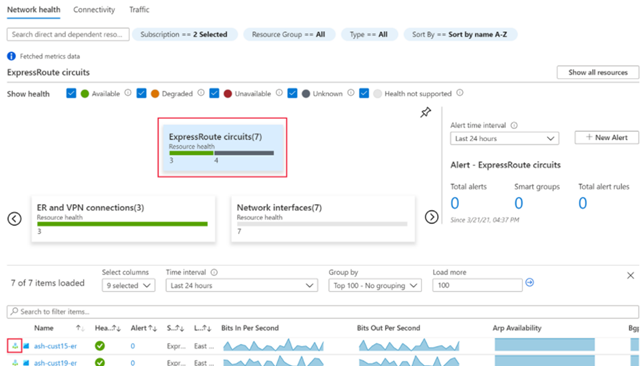Uncheck the Degraded health checkbox
The height and width of the screenshot is (366, 642).
click(141, 93)
